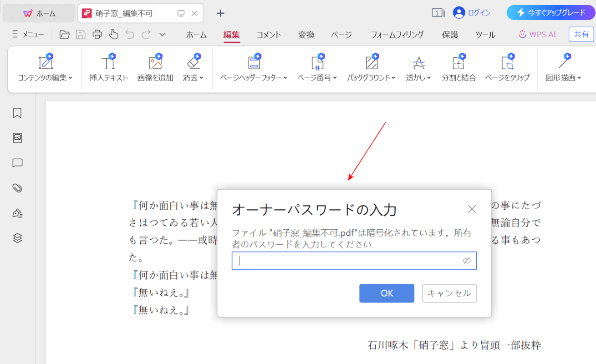Expand the コンテンツの編集 dropdown arrow
596x364 pixels.
click(71, 78)
